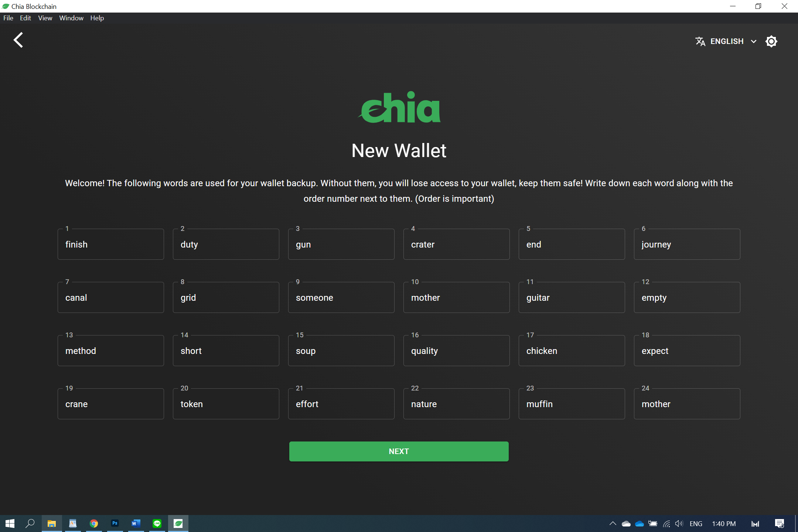Viewport: 798px width, 532px height.
Task: Open the clock showing 1:40 PM
Action: tap(724, 524)
